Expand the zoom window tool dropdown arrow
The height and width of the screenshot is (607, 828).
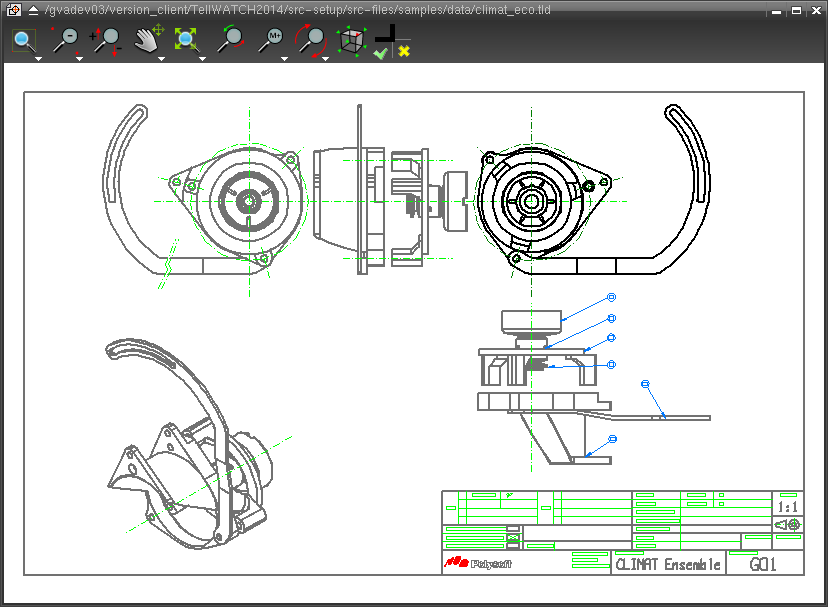(x=38, y=59)
